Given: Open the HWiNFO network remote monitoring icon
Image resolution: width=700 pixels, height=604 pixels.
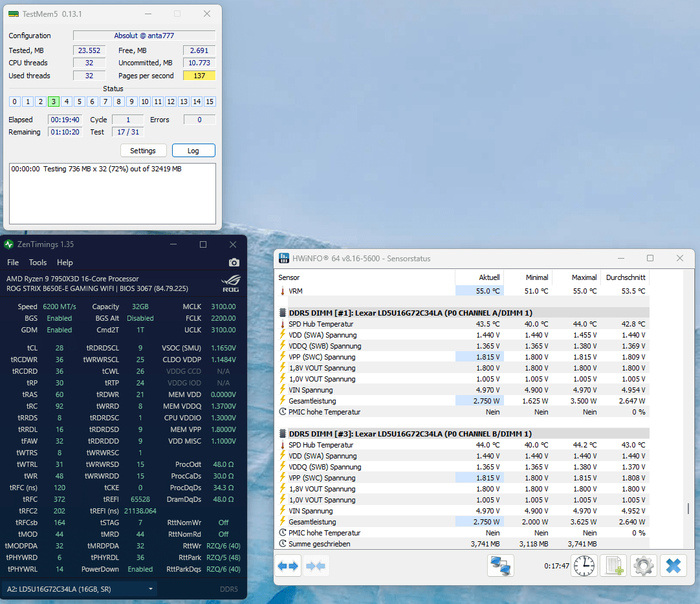Looking at the screenshot, I should (x=501, y=566).
